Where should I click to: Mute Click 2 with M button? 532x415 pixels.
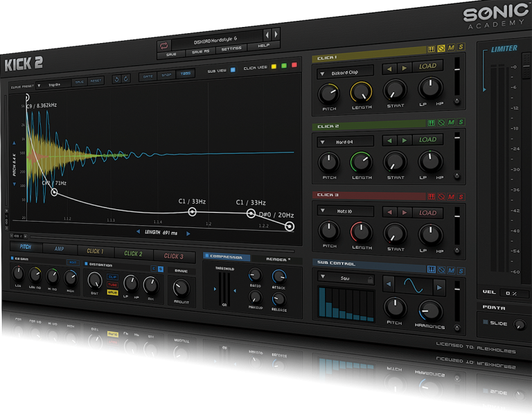(x=451, y=122)
